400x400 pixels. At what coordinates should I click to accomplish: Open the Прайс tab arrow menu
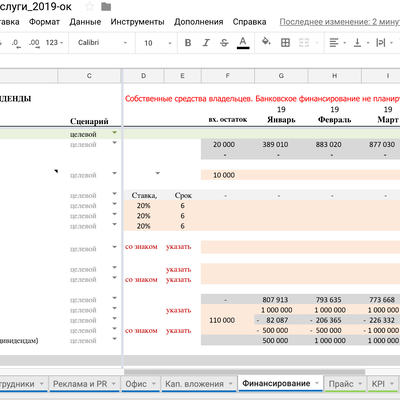[x=360, y=384]
